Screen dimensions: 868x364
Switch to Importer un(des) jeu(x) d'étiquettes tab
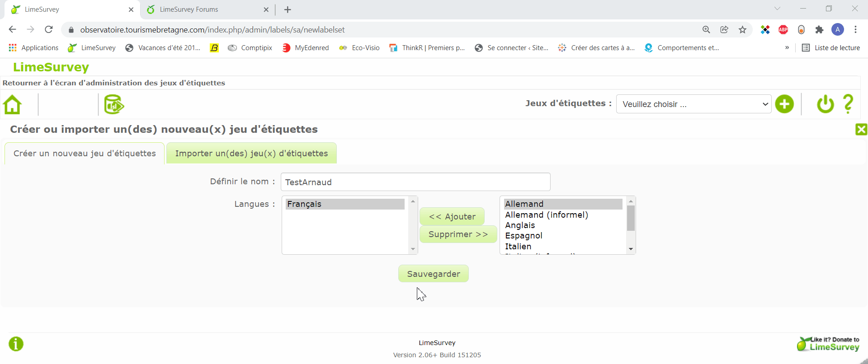pyautogui.click(x=251, y=154)
